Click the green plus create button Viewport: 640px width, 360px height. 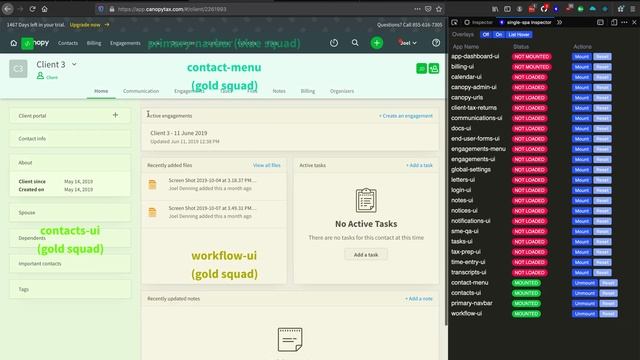tap(377, 43)
